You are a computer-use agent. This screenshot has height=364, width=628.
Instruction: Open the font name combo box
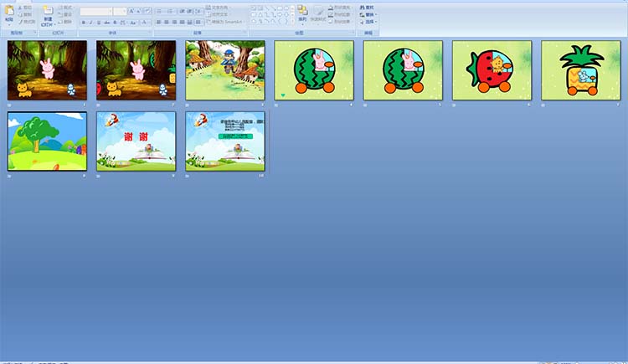(96, 11)
